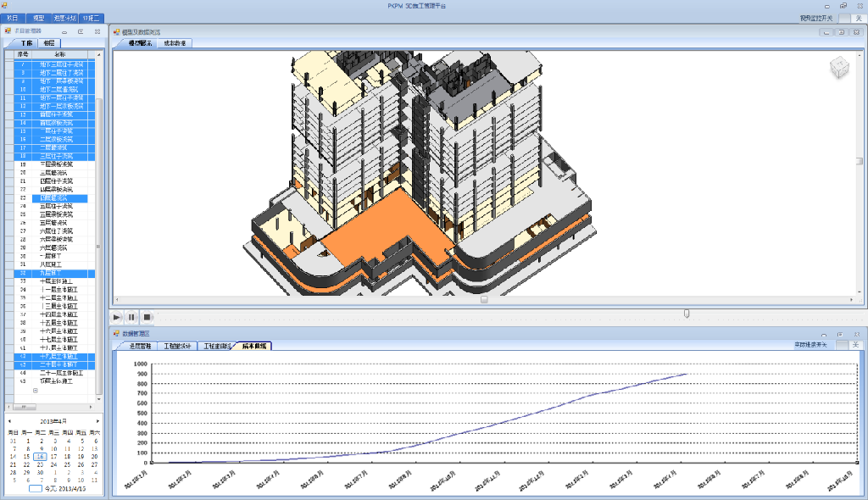Image resolution: width=868 pixels, height=500 pixels.
Task: Click the blank toggle box beside top-right 关
Action: 845,19
